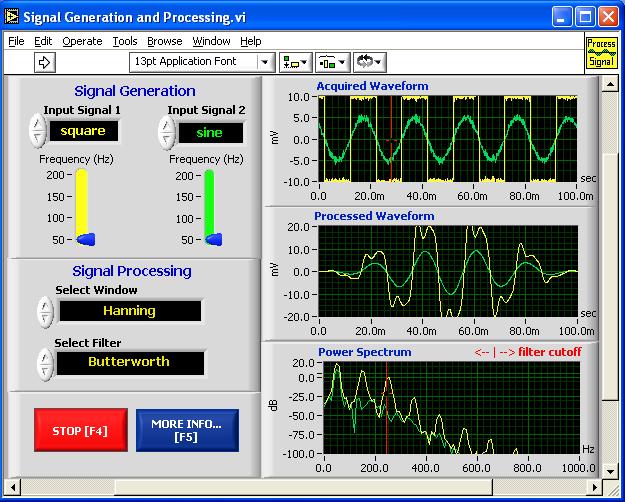Click the vertical scrollbar up arrow
Image resolution: width=625 pixels, height=502 pixels.
pyautogui.click(x=610, y=84)
